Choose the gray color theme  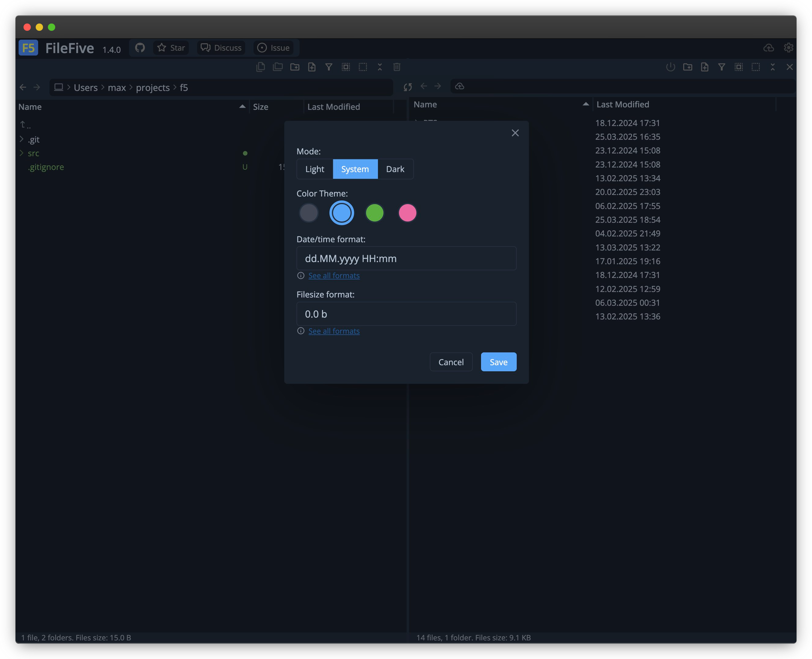click(x=308, y=213)
